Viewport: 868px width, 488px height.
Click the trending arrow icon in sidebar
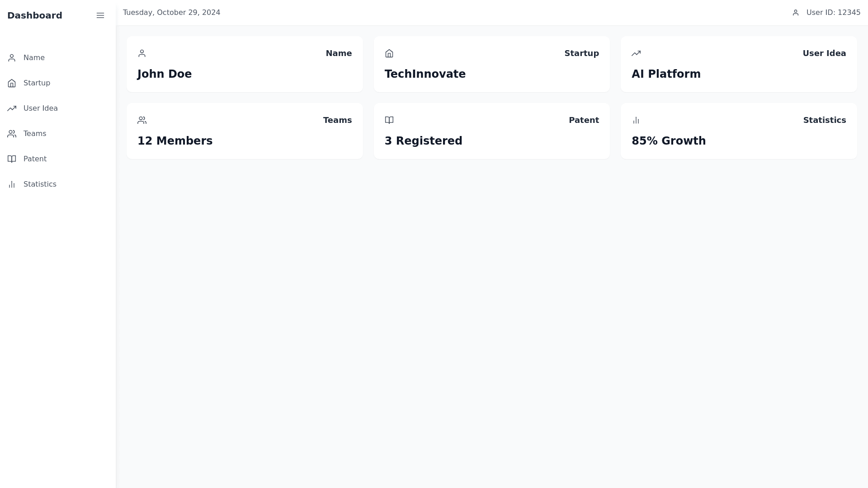12,108
